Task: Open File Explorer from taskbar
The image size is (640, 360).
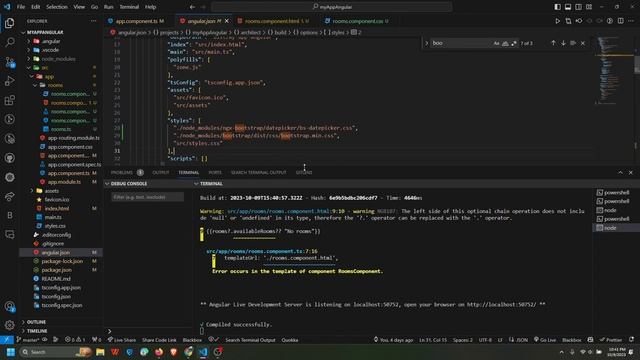Action: (x=100, y=352)
